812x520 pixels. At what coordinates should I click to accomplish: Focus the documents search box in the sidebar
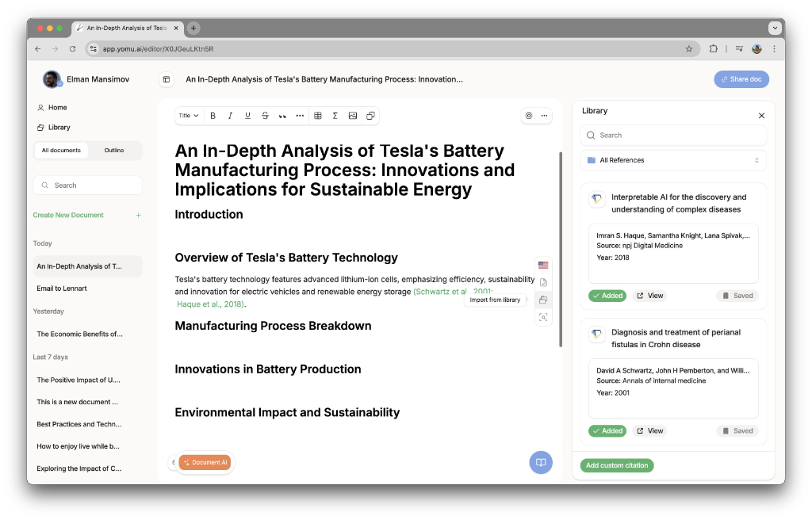(x=87, y=185)
